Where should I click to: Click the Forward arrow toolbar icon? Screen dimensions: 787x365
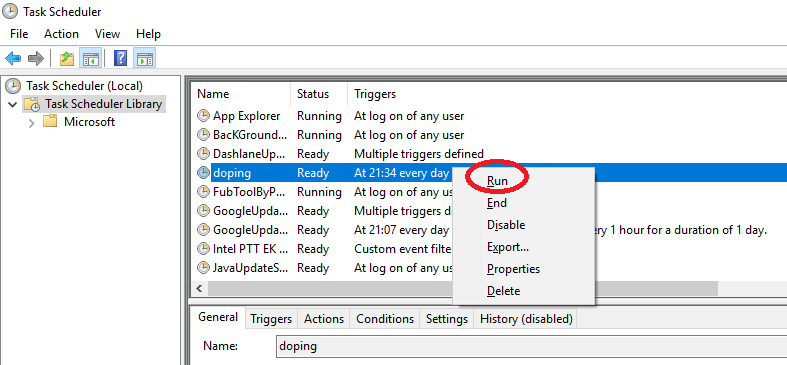(x=36, y=59)
